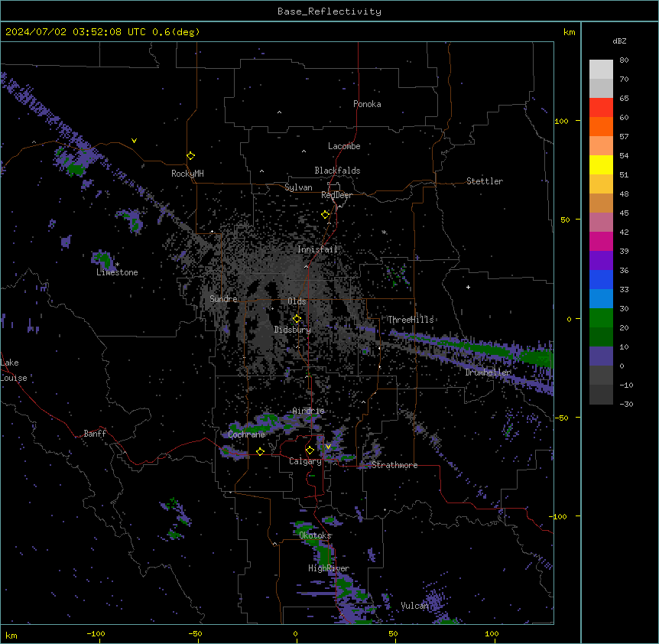Click the Okotoks town label
The height and width of the screenshot is (644, 659).
pos(315,535)
